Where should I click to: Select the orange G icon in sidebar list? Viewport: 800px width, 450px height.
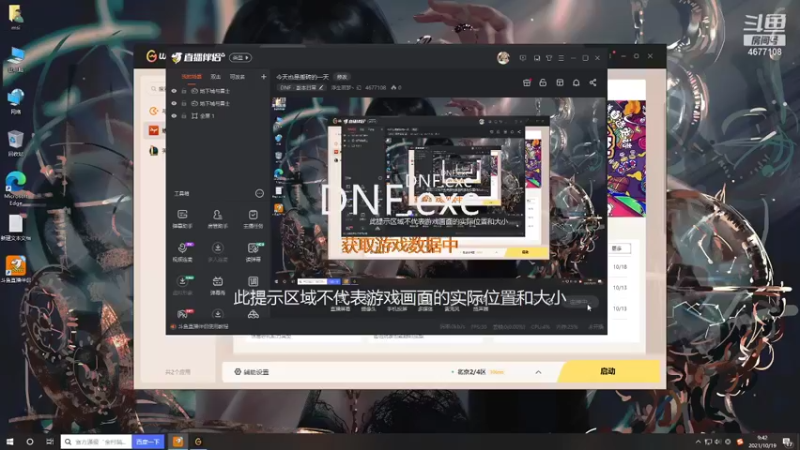click(x=154, y=111)
